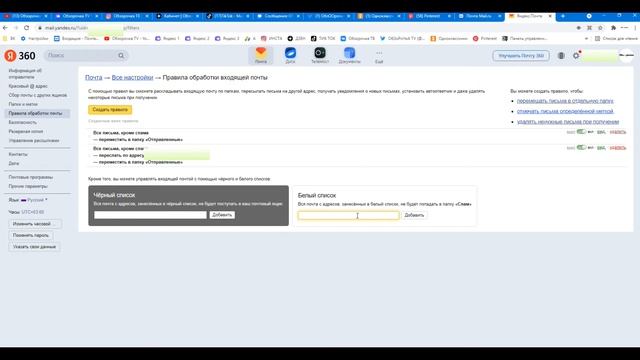Switch to the Кабинет browser tab
Screen dimensions: 640x360
pos(177,16)
